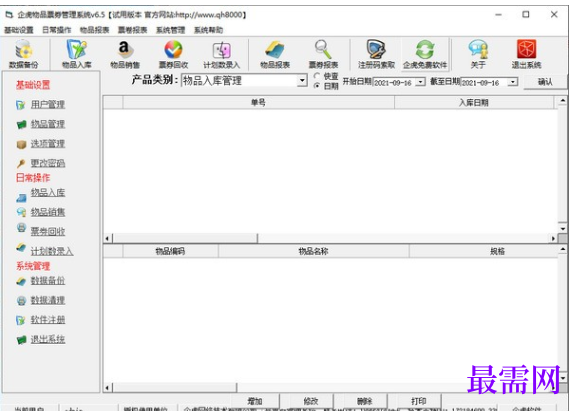Open the 开始日期 date dropdown
Viewport: 579px width, 411px height.
click(x=421, y=82)
